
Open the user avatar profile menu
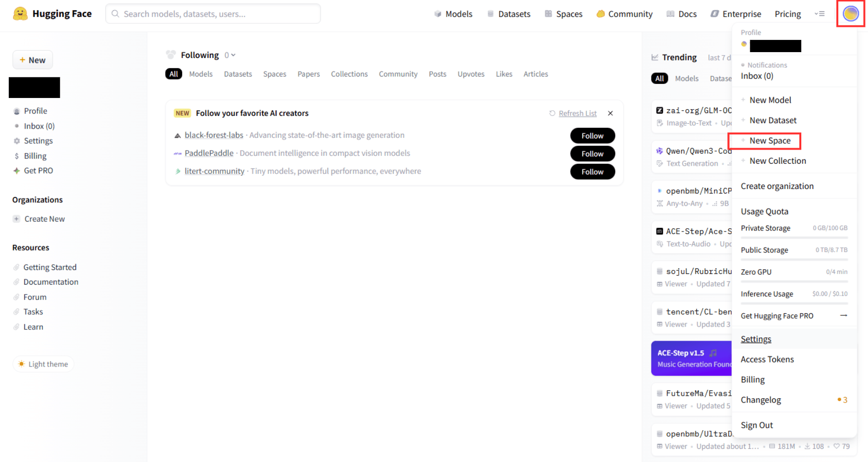click(x=850, y=14)
